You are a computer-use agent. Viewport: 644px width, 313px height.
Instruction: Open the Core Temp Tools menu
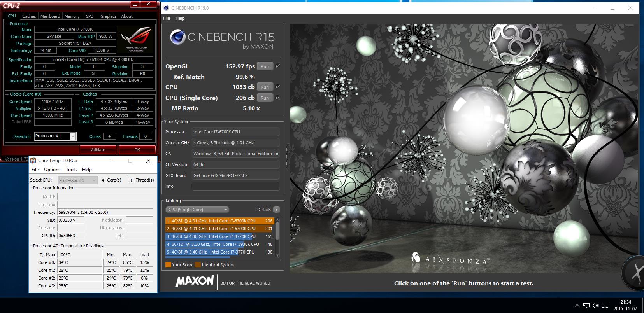(x=71, y=170)
